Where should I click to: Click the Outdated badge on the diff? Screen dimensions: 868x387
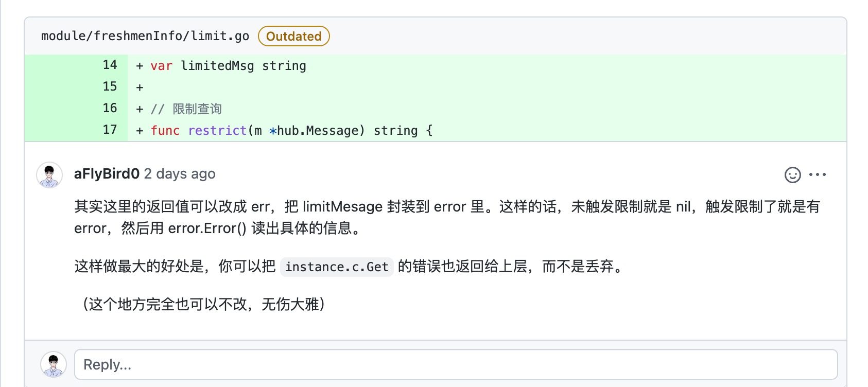[x=293, y=36]
